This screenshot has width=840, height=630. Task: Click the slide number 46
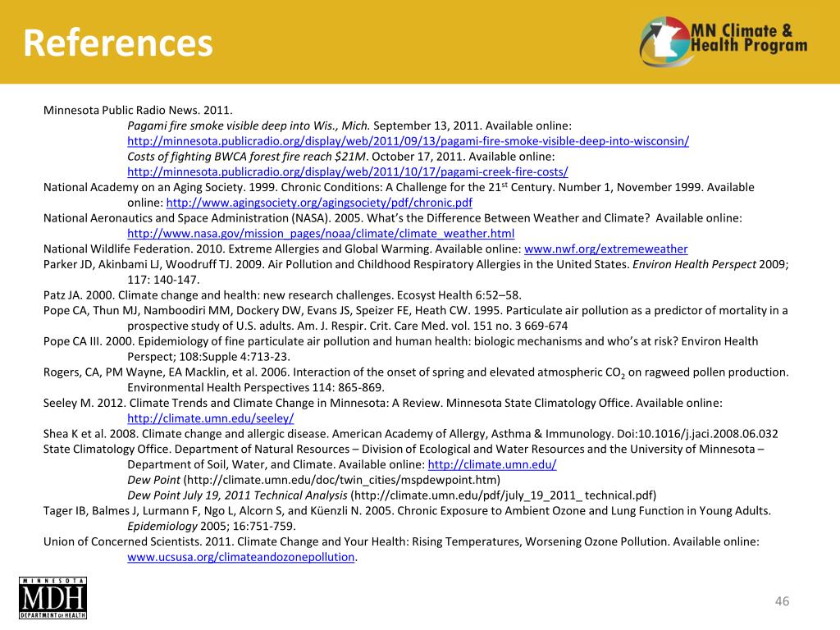(782, 601)
